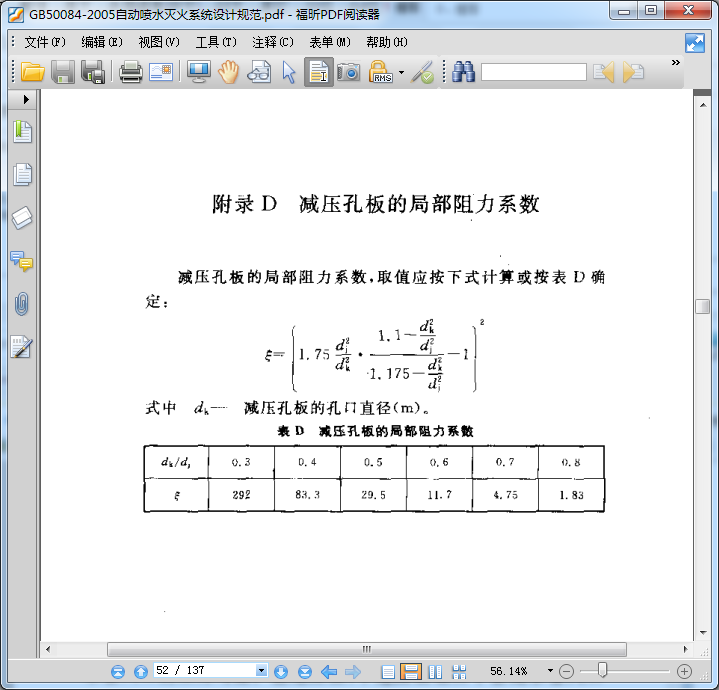Switch to continuous facing layout
This screenshot has width=719, height=690.
459,672
